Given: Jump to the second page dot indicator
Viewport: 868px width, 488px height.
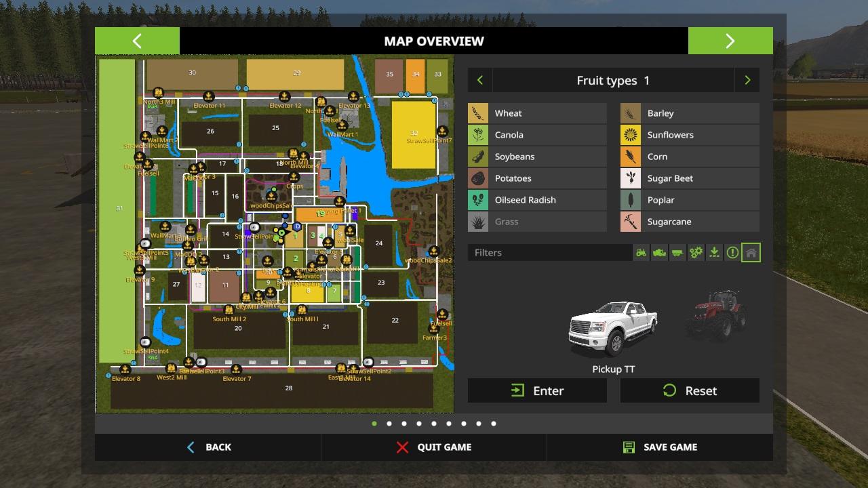Looking at the screenshot, I should tap(389, 424).
